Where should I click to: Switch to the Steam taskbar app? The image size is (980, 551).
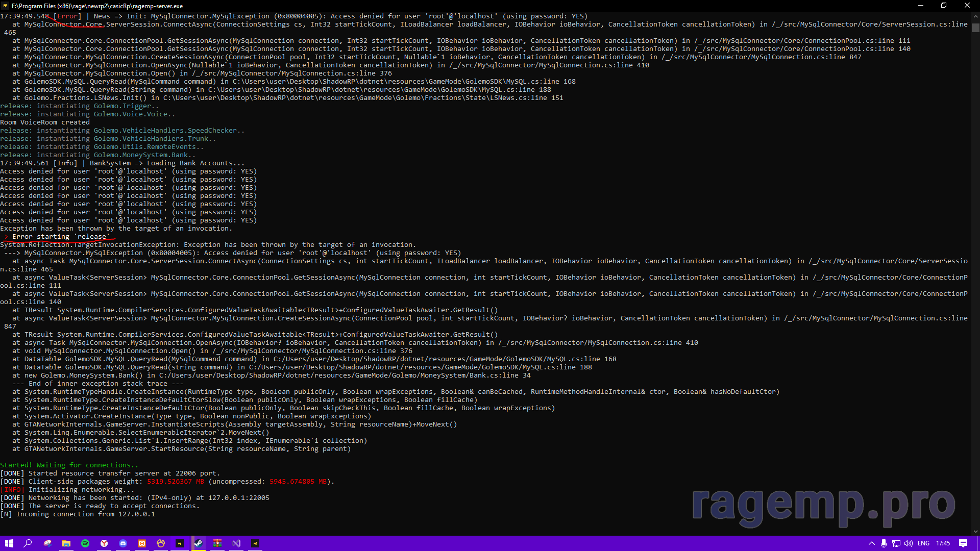click(x=199, y=543)
